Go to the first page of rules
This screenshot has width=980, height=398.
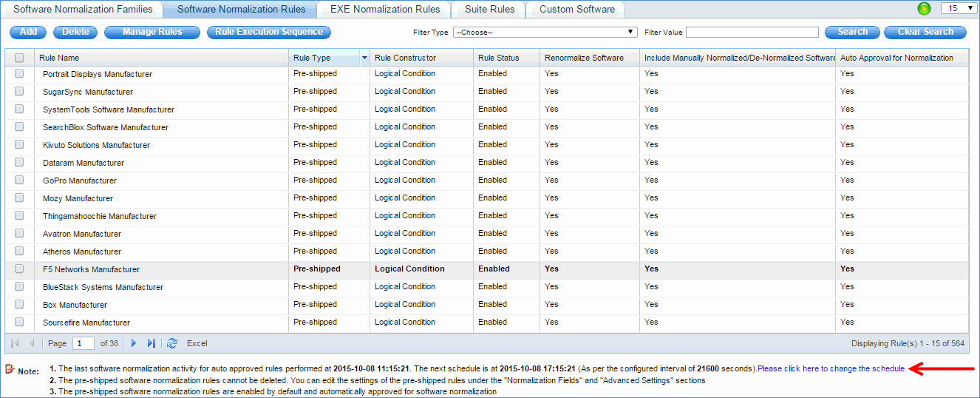click(15, 343)
